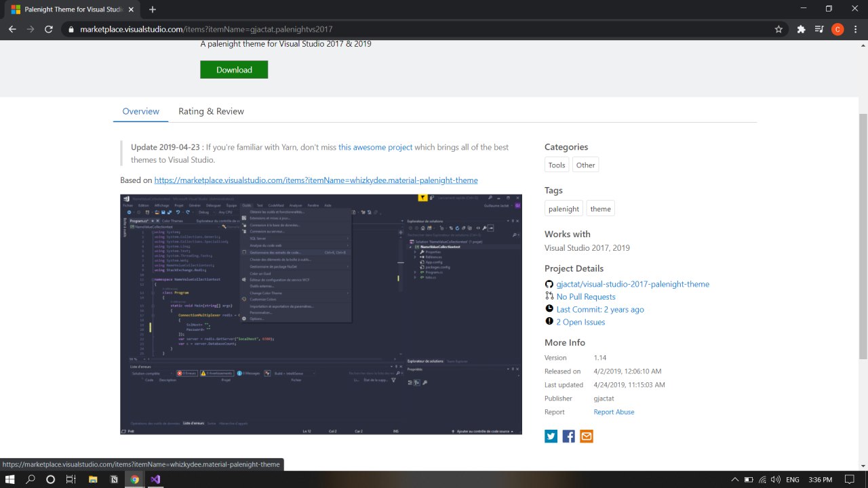Click the pull request icon

549,296
